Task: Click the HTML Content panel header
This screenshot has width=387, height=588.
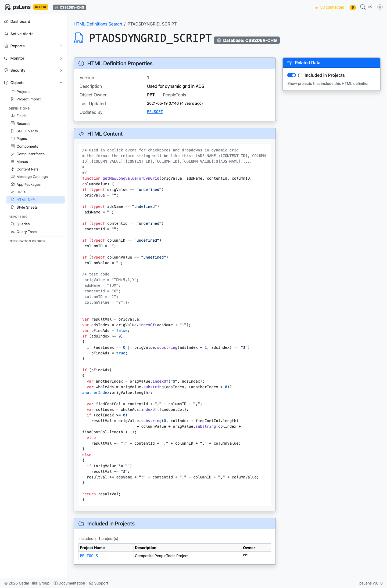Action: pyautogui.click(x=175, y=134)
